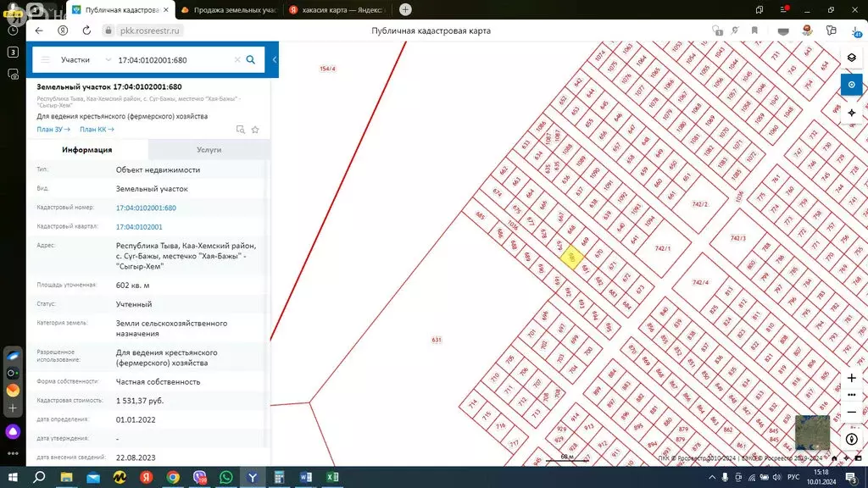Open План КК link
The image size is (868, 488).
tap(97, 130)
